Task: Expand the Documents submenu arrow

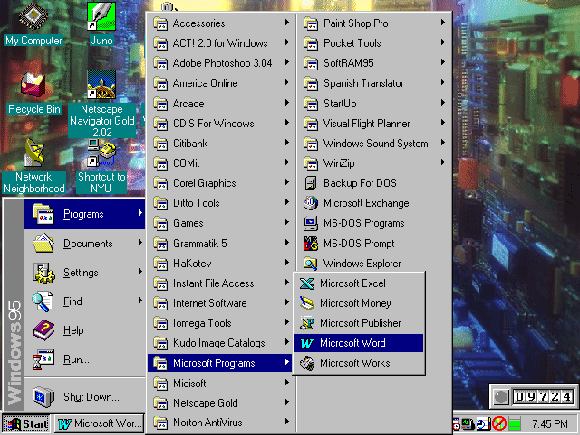Action: coord(140,243)
